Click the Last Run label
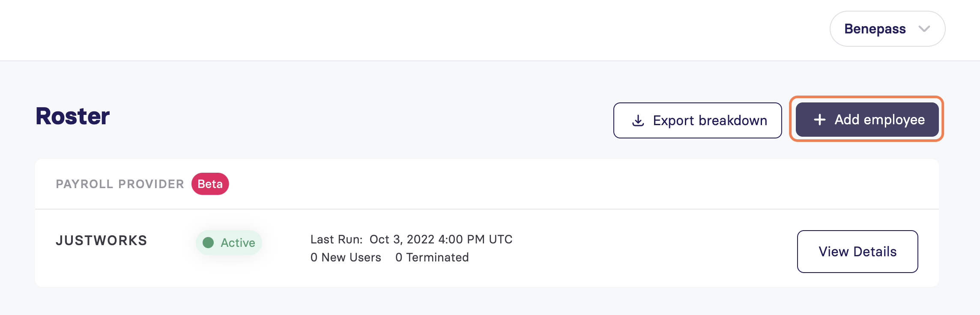Image resolution: width=980 pixels, height=315 pixels. [x=336, y=239]
